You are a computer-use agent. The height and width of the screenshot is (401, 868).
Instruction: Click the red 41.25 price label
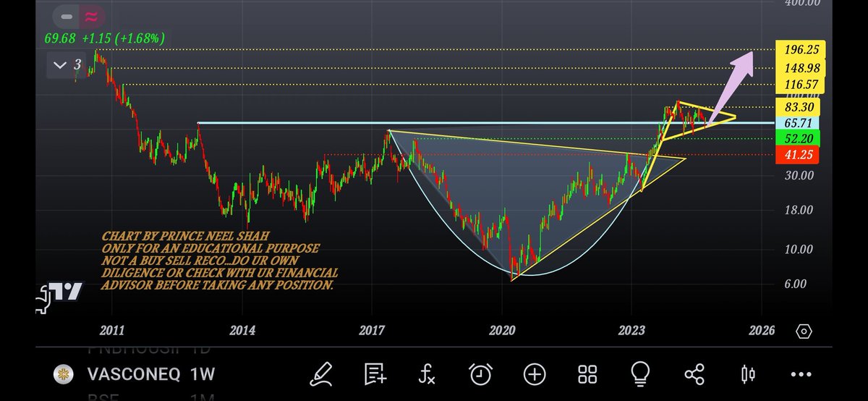click(x=798, y=154)
